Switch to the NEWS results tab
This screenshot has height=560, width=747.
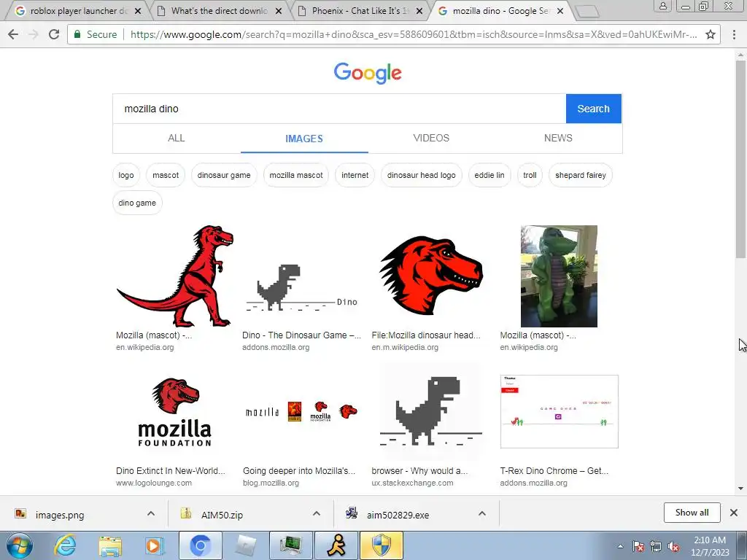pos(558,138)
